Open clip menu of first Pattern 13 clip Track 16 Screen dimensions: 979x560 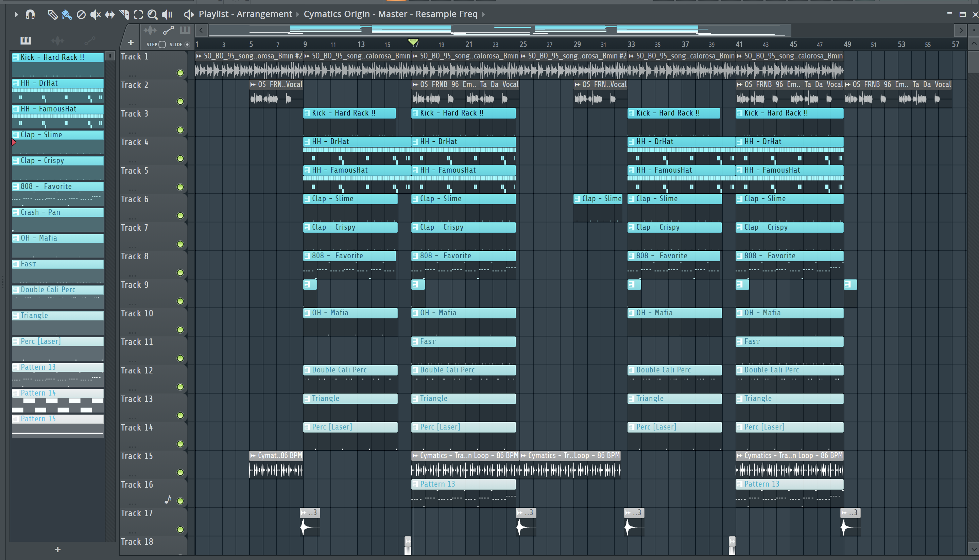click(415, 484)
